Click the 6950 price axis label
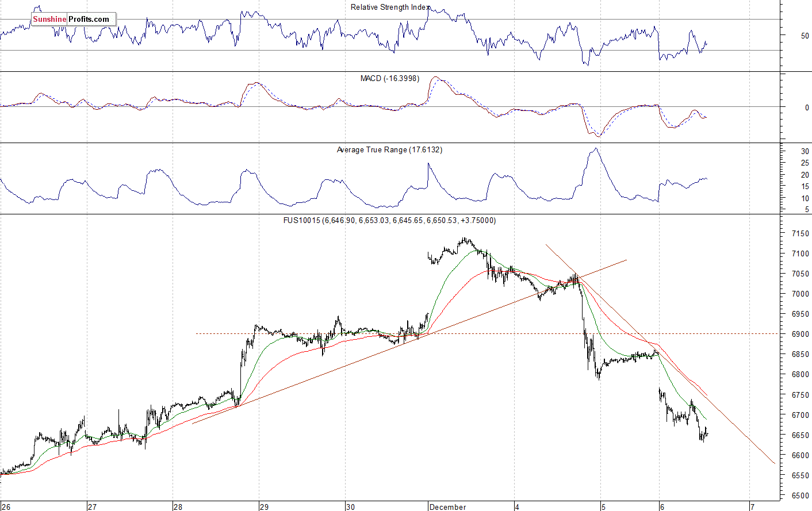Screen dimensions: 812x511 click(800, 314)
